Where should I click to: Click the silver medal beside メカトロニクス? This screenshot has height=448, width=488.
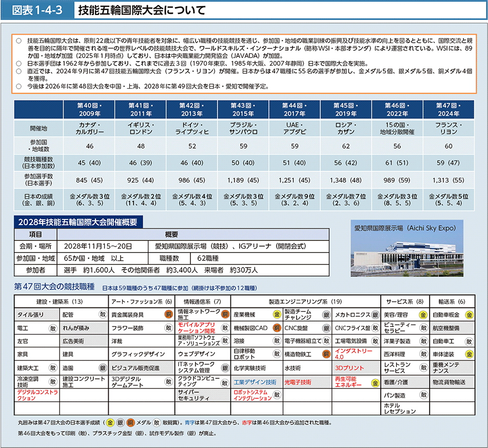pyautogui.click(x=375, y=315)
